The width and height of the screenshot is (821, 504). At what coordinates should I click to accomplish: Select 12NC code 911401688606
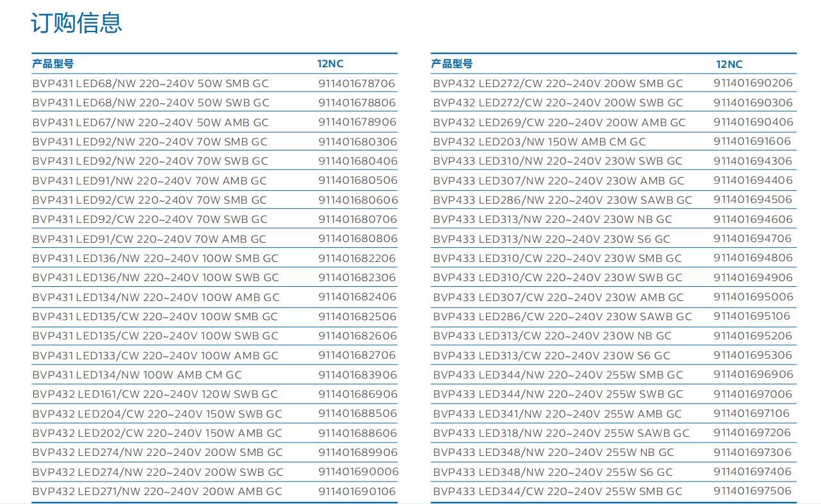[357, 433]
